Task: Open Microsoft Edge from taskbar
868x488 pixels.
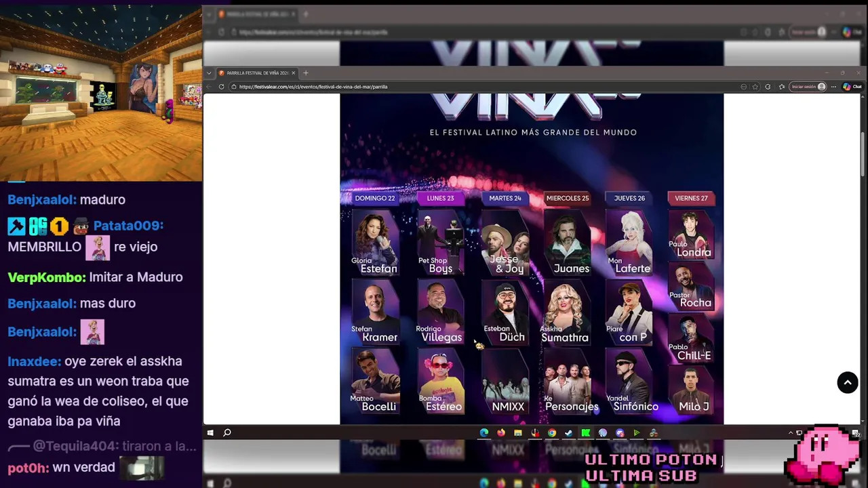Action: point(484,432)
